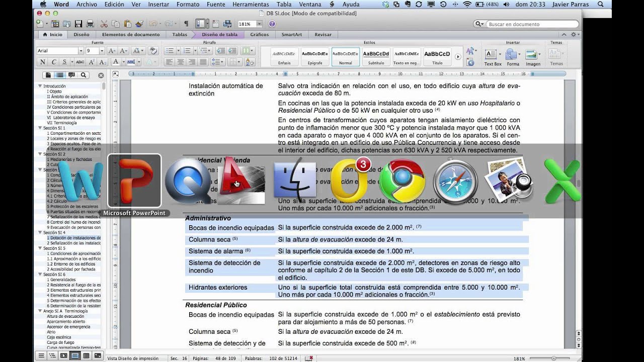
Task: Toggle show paragraph marks (¶)
Action: pyautogui.click(x=186, y=24)
